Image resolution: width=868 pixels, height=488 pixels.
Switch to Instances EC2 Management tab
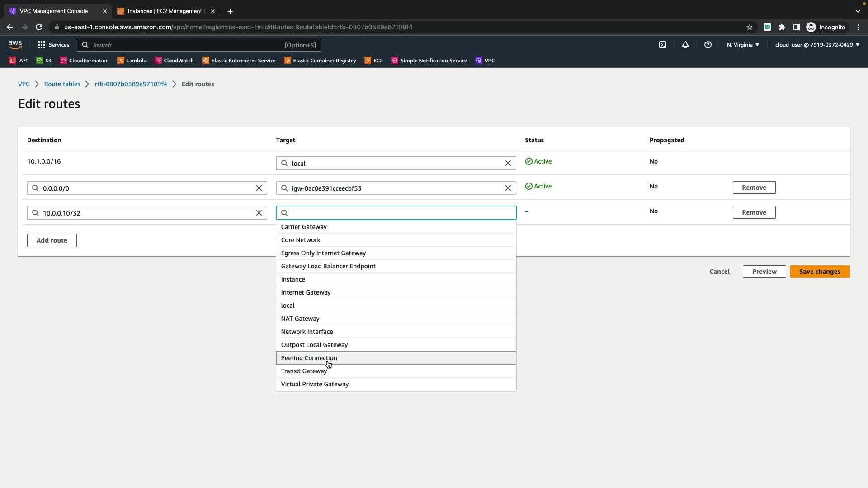click(x=165, y=11)
